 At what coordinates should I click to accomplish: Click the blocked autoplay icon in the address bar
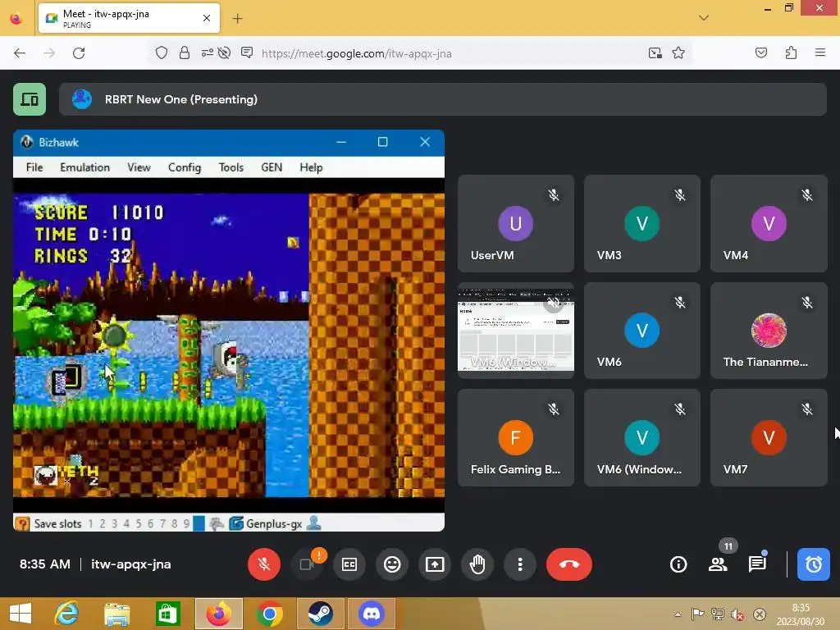225,52
